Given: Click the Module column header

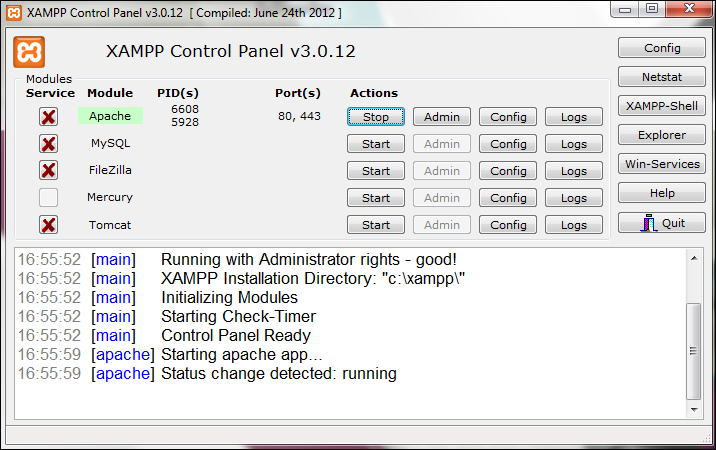Looking at the screenshot, I should (110, 93).
